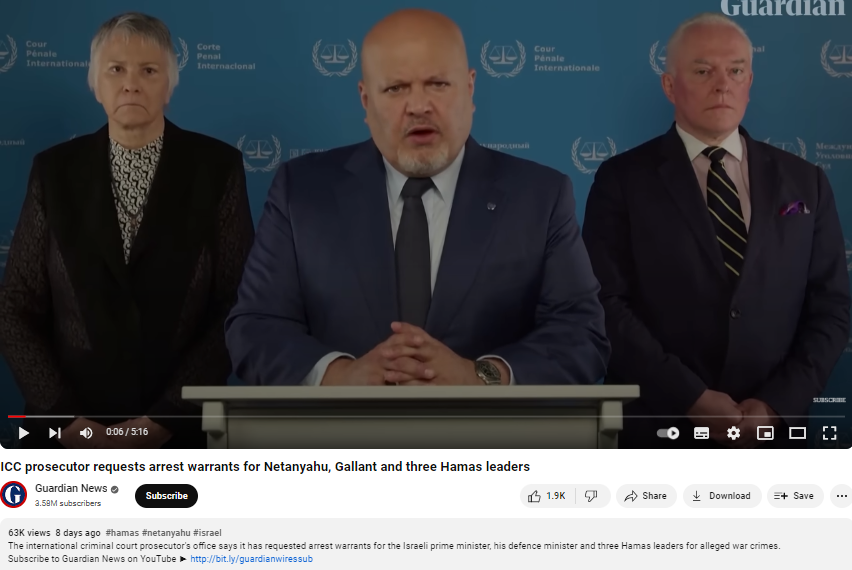Download the video
The width and height of the screenshot is (852, 570).
coord(722,496)
